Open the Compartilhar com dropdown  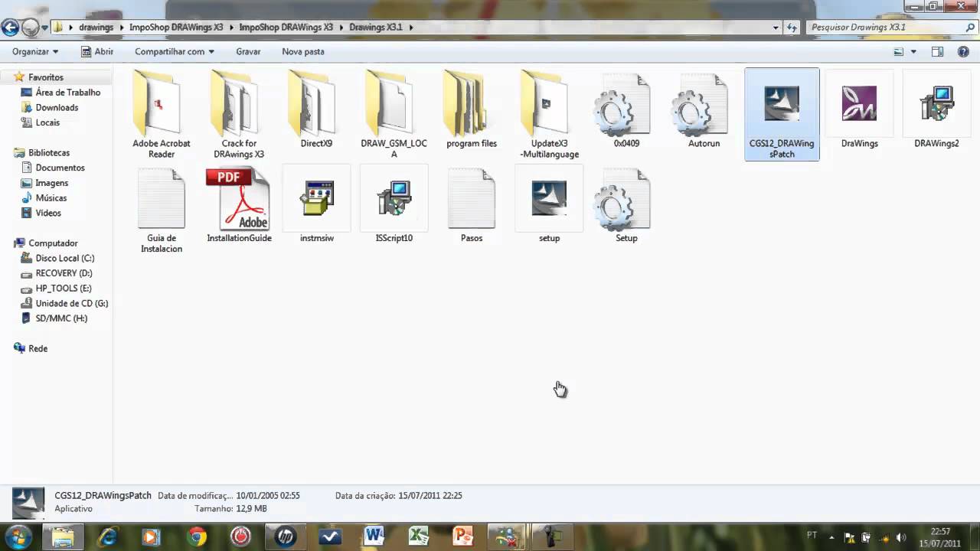tap(175, 51)
